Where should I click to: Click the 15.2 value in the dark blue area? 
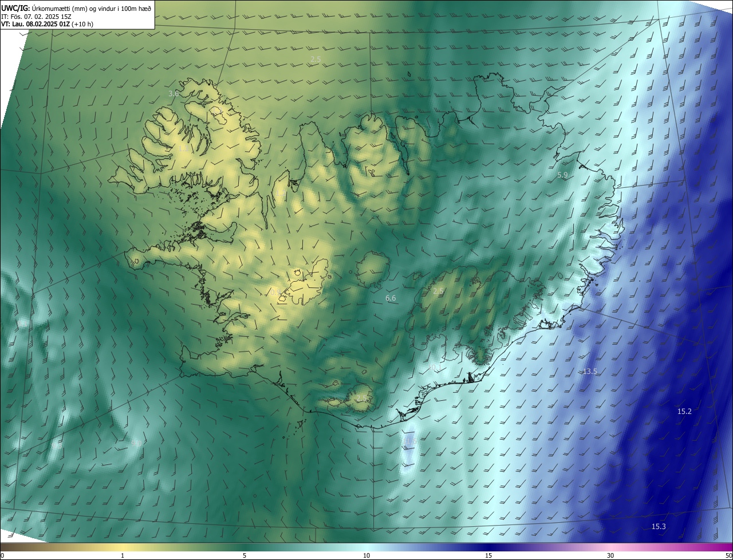(684, 412)
